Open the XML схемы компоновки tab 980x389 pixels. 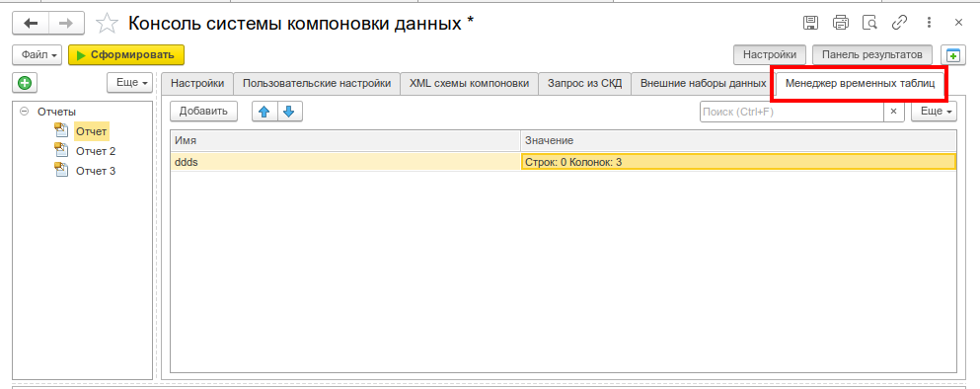pyautogui.click(x=470, y=83)
